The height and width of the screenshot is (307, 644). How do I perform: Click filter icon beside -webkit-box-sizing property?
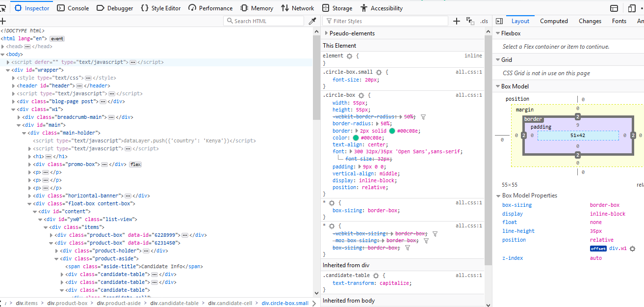pyautogui.click(x=435, y=234)
